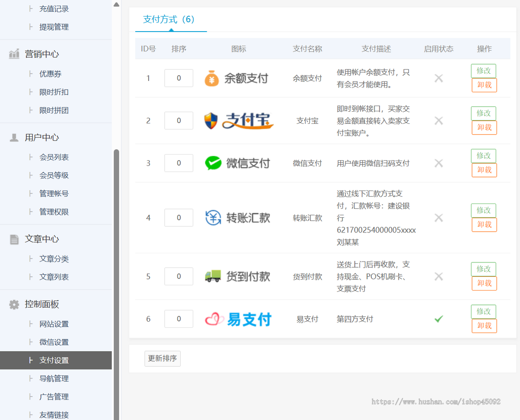Open 友情链接 in the sidebar

(54, 415)
